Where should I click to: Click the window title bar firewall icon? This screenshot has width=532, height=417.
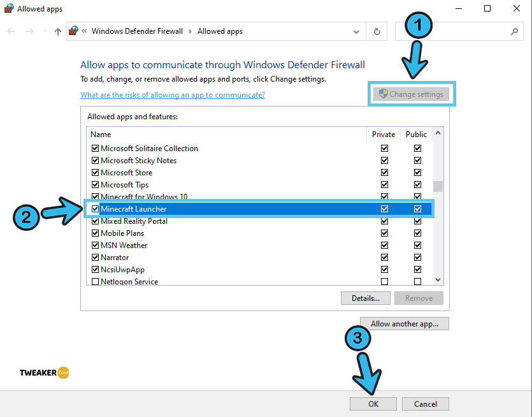(x=9, y=8)
